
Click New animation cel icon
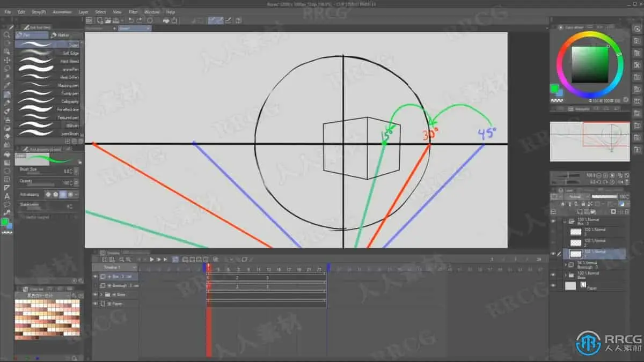[x=185, y=259]
